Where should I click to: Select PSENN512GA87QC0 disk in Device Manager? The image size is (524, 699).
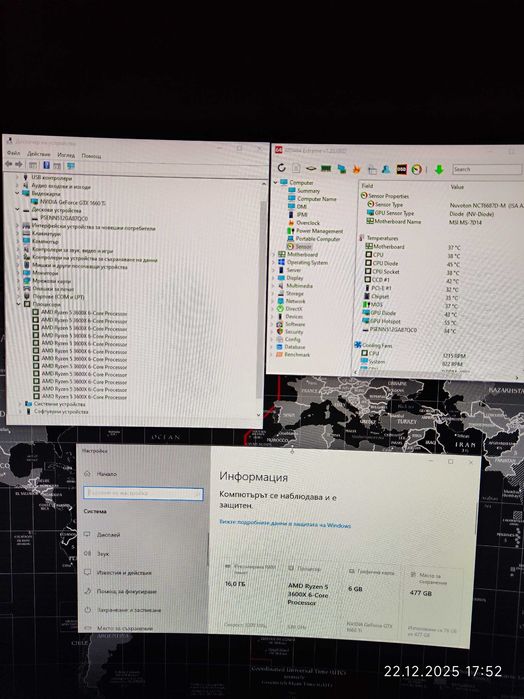pyautogui.click(x=59, y=218)
